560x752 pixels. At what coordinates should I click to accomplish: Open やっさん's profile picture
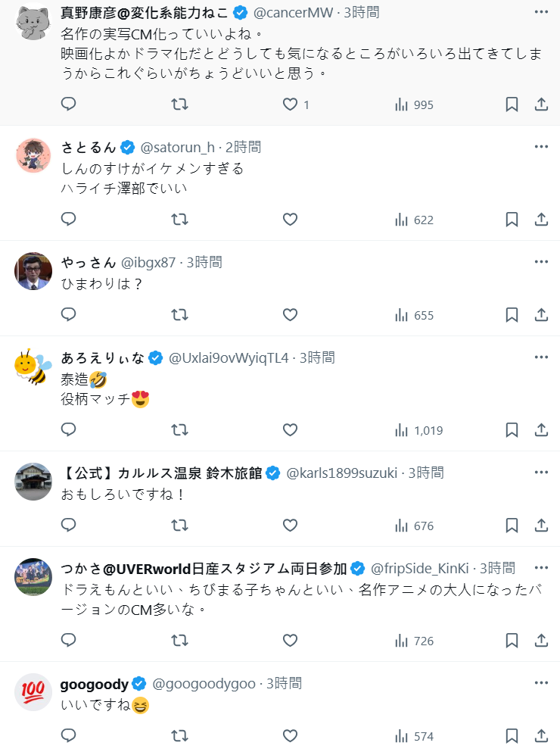click(33, 271)
